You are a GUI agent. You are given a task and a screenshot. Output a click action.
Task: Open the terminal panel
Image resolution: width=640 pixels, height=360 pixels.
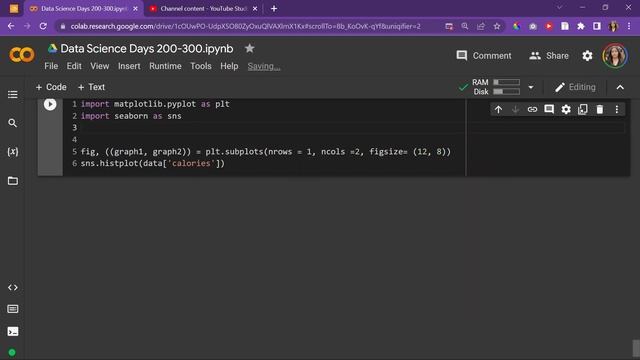[x=13, y=331]
